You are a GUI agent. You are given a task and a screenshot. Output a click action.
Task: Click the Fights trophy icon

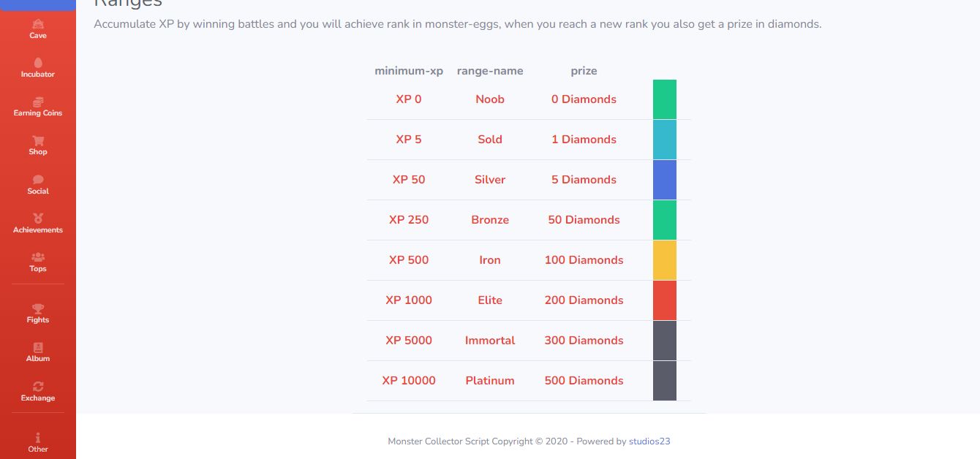(38, 308)
